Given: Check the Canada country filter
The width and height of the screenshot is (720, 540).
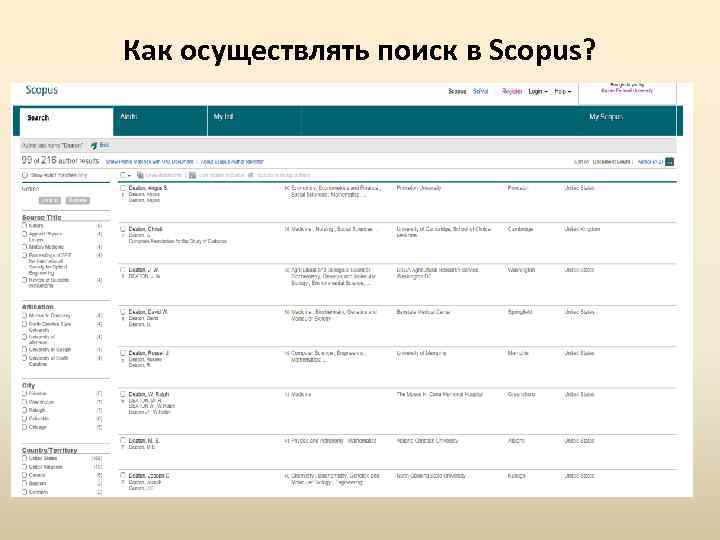Looking at the screenshot, I should [25, 475].
